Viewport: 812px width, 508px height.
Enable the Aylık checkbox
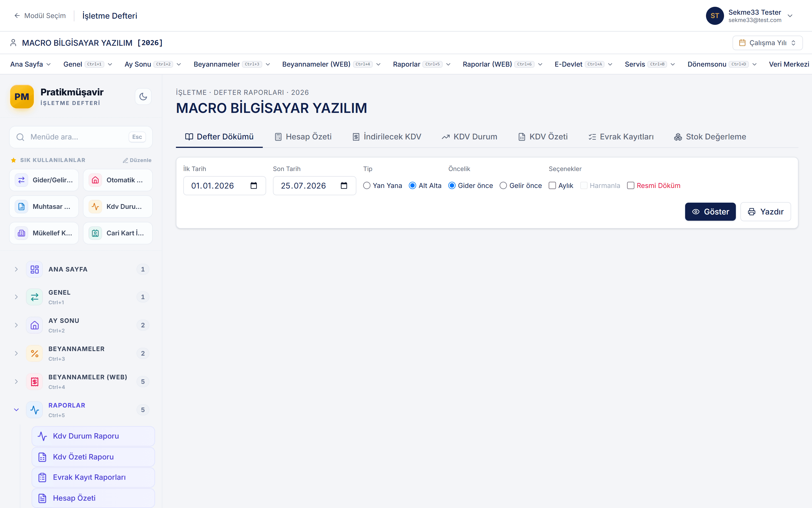point(552,185)
